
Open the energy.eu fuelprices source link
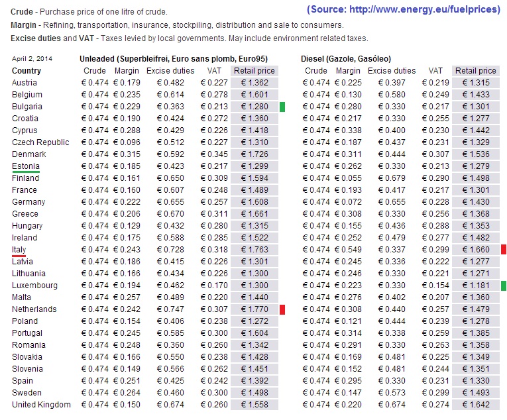click(x=404, y=9)
